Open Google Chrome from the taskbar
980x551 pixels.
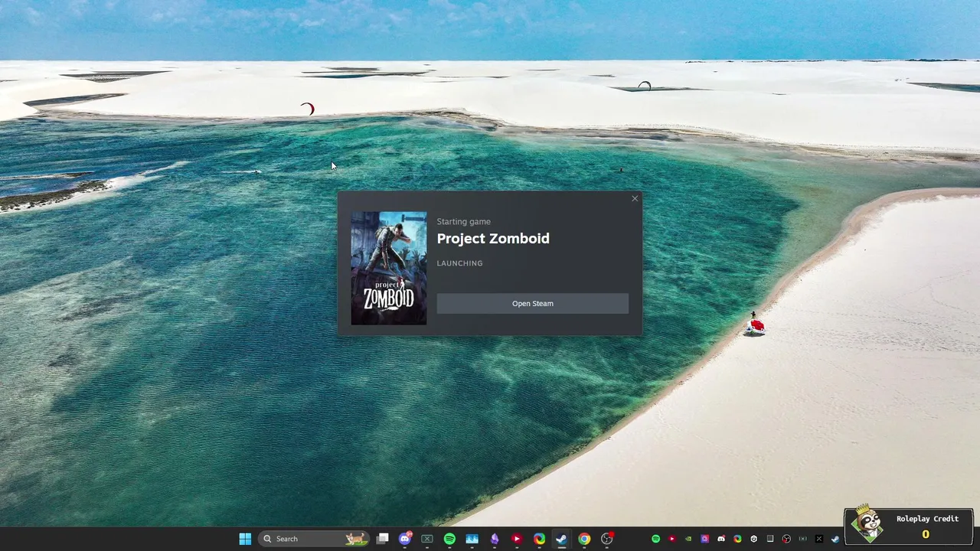[x=584, y=539]
